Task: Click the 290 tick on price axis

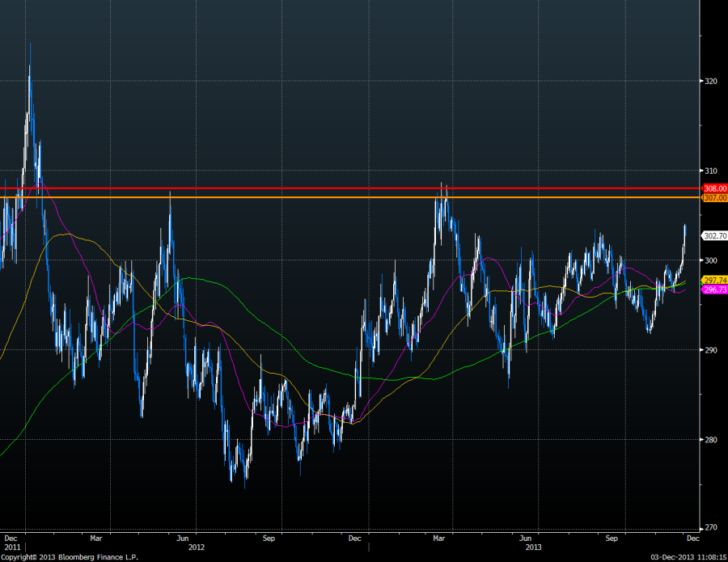Action: 710,350
